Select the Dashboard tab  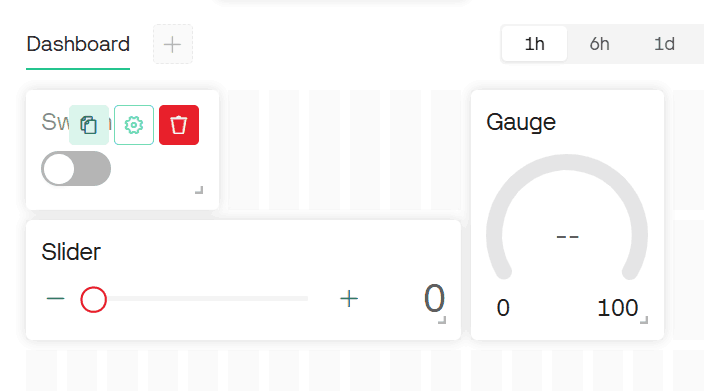pos(78,44)
